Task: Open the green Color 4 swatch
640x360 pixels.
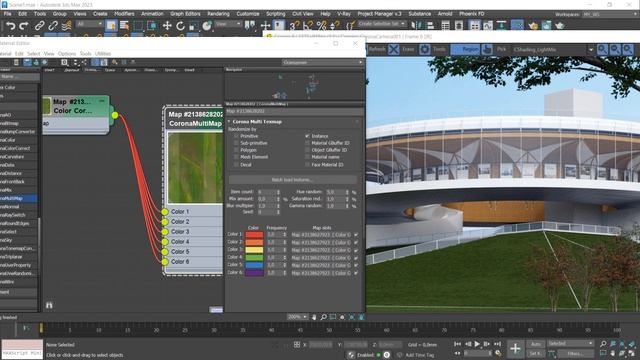Action: point(254,258)
